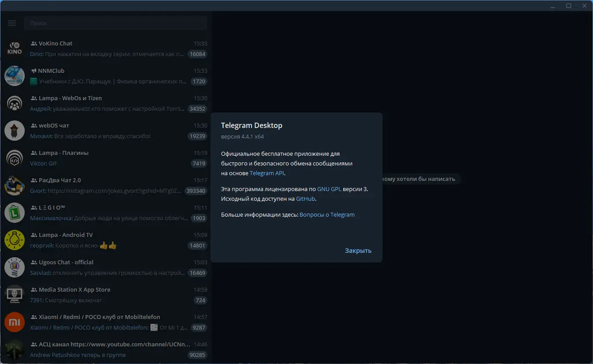593x364 pixels.
Task: Select Xiaomi / Redmi / POCO клуб chat title
Action: pos(99,317)
